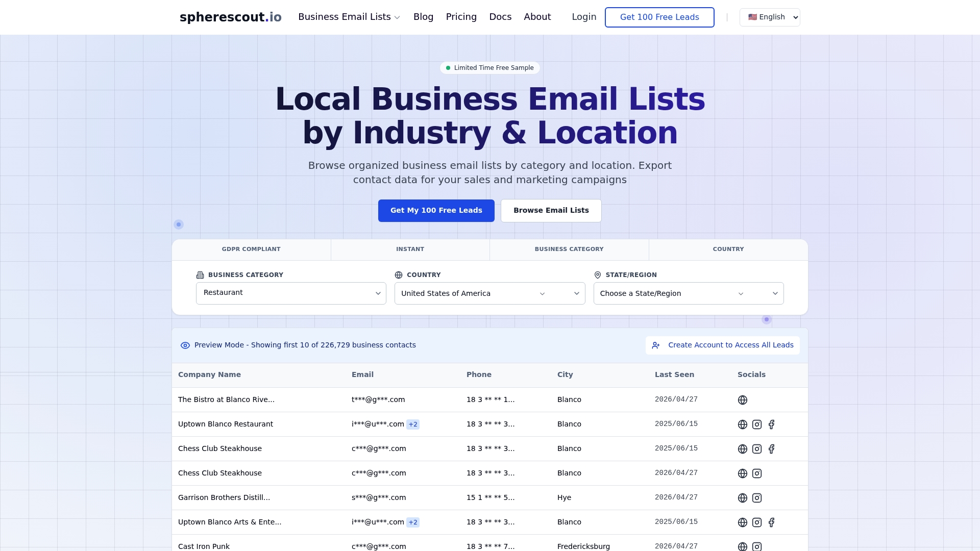Select the BUSINESS CATEGORY tab
Screen dimensions: 980x551
coord(569,249)
